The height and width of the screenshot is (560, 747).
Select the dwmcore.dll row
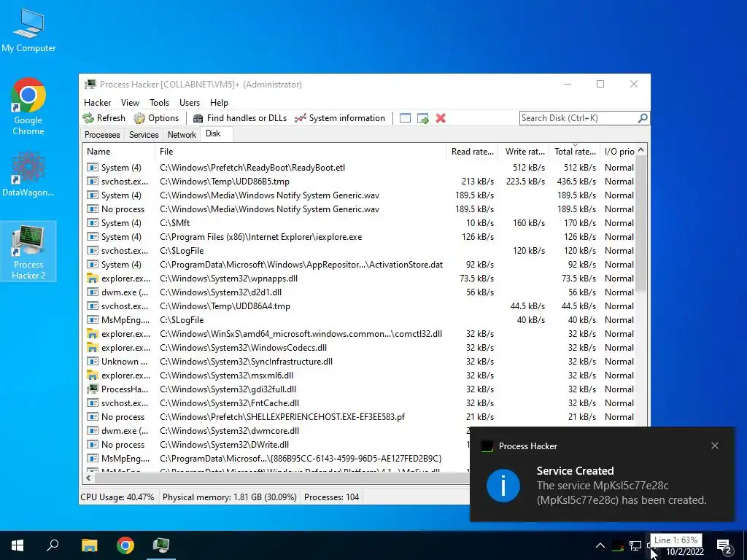click(x=276, y=430)
